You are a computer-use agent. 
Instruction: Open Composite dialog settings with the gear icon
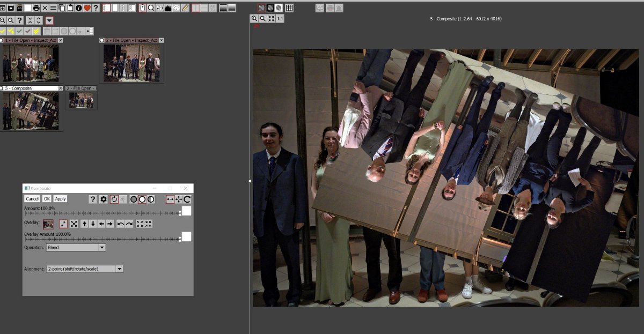pyautogui.click(x=104, y=199)
